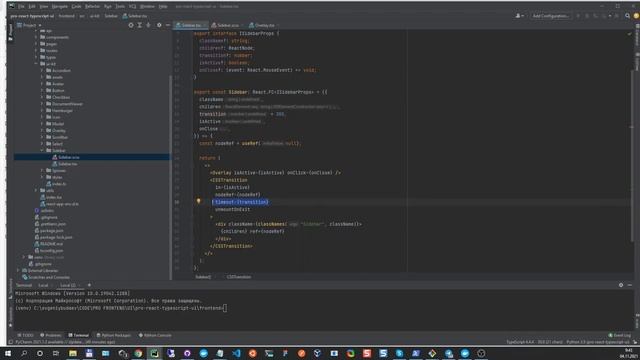Open the View menu
The width and height of the screenshot is (640, 360).
(44, 7)
